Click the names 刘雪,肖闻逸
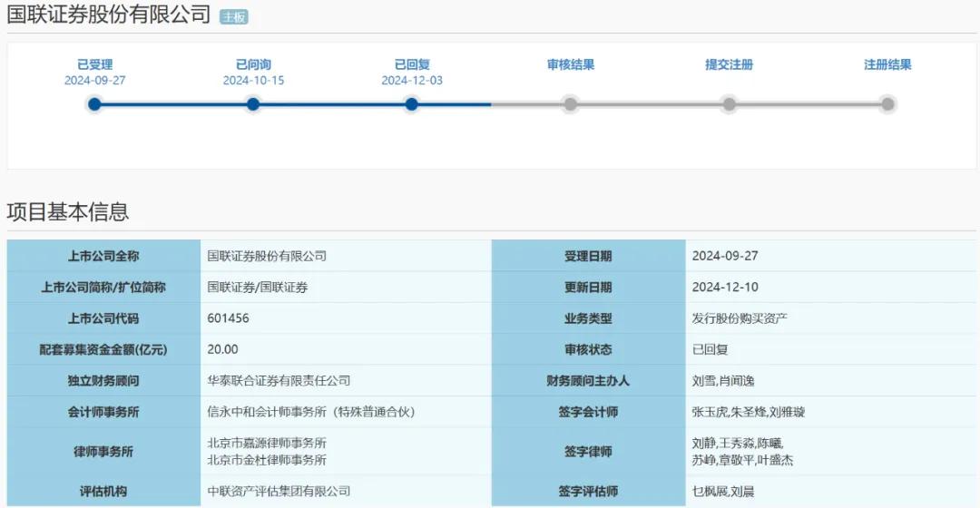This screenshot has height=508, width=980. pyautogui.click(x=723, y=381)
